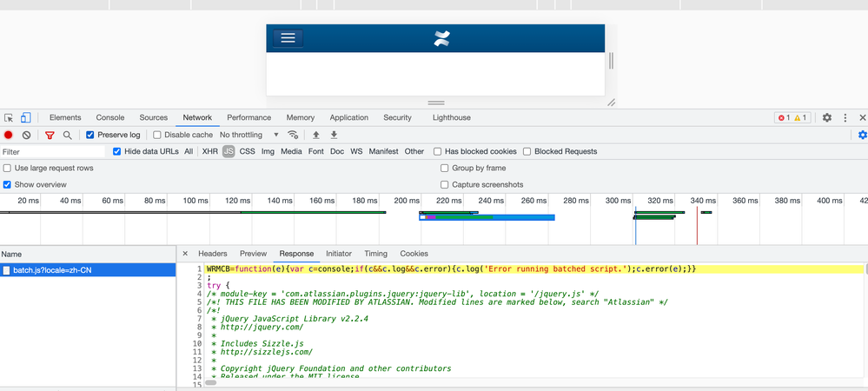Open the Lighthouse panel

coord(452,117)
